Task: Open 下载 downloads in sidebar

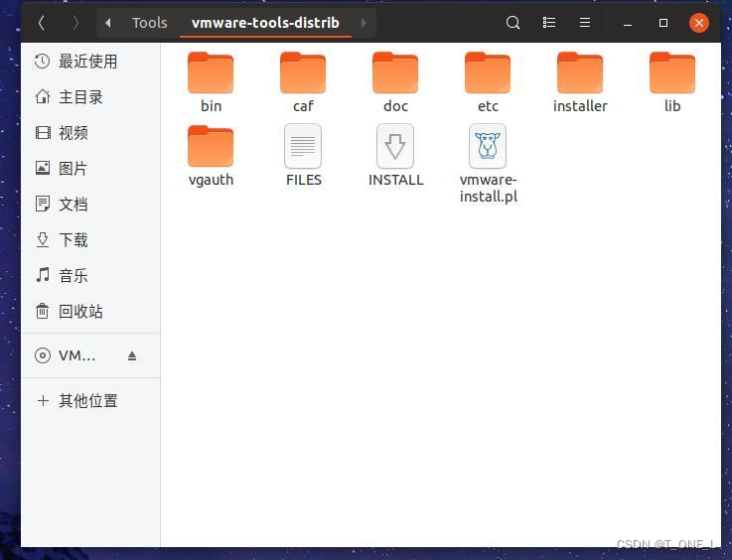Action: pyautogui.click(x=90, y=240)
